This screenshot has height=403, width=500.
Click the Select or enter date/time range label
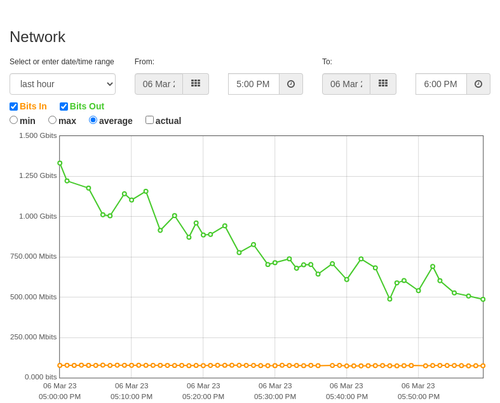click(62, 62)
